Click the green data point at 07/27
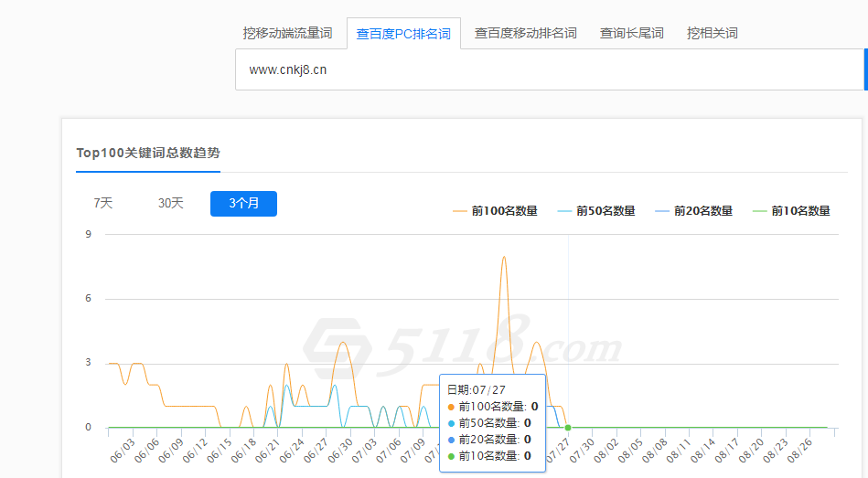The width and height of the screenshot is (868, 478). coord(568,428)
